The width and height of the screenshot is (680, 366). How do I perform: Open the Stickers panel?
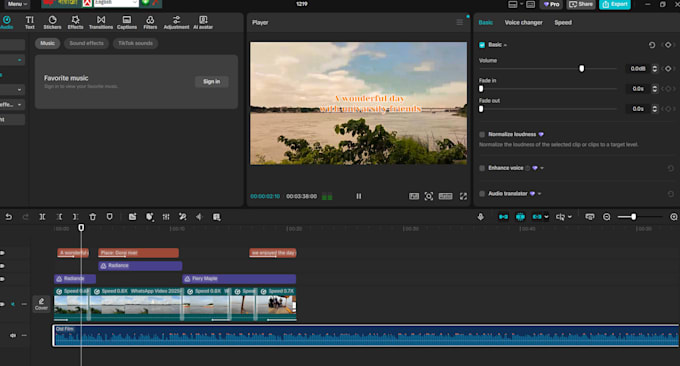pyautogui.click(x=52, y=23)
